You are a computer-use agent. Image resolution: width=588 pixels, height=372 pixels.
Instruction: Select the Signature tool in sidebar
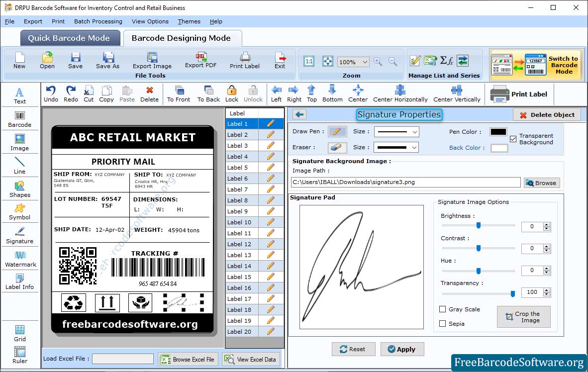pos(20,236)
